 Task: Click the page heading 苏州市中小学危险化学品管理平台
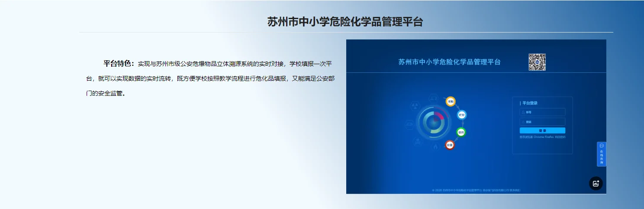click(345, 22)
